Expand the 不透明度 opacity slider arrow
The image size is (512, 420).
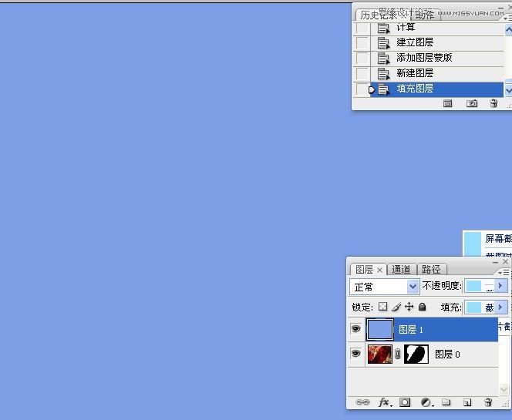[x=500, y=286]
